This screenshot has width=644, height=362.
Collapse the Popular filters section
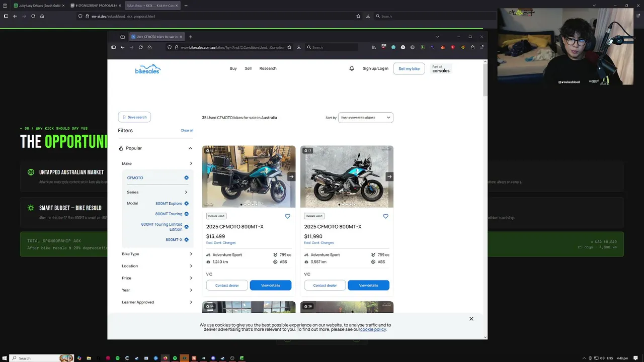[190, 148]
